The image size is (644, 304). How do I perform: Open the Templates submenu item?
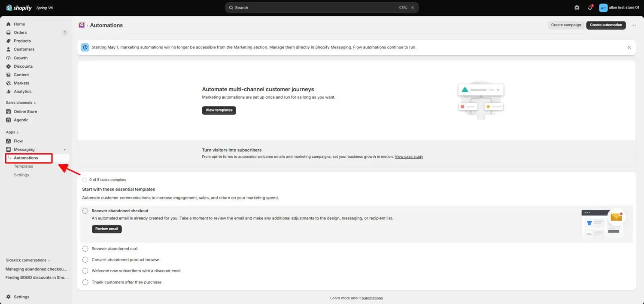(23, 166)
